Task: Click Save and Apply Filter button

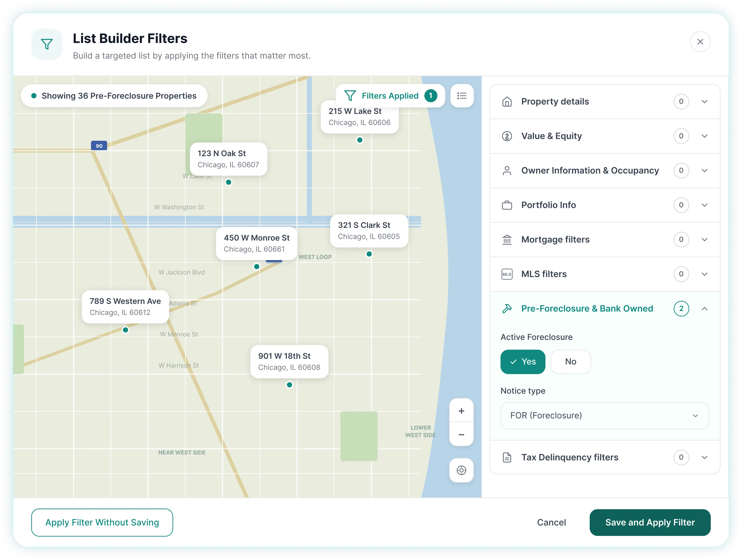Action: 650,522
